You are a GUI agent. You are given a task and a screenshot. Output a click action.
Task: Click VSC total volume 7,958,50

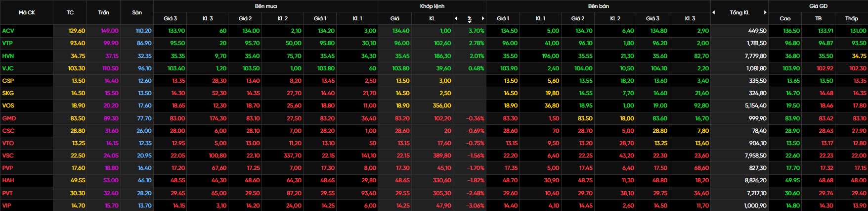pos(756,156)
